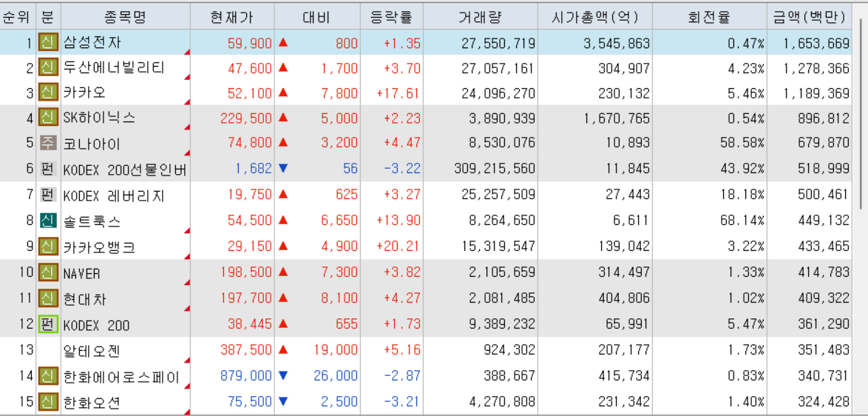The width and height of the screenshot is (868, 416).
Task: Click the red up arrow in 알테오젠 row
Action: coord(283,349)
